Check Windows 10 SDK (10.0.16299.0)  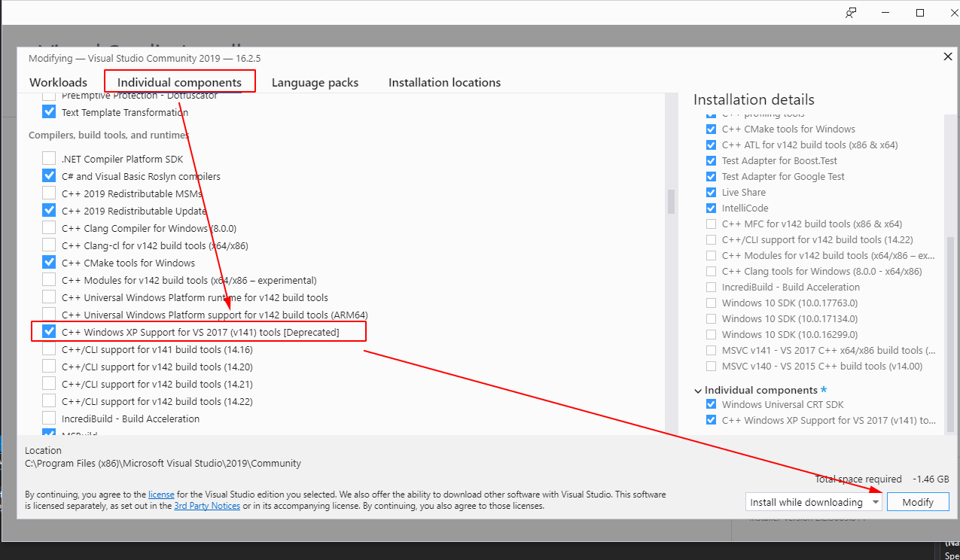(712, 334)
